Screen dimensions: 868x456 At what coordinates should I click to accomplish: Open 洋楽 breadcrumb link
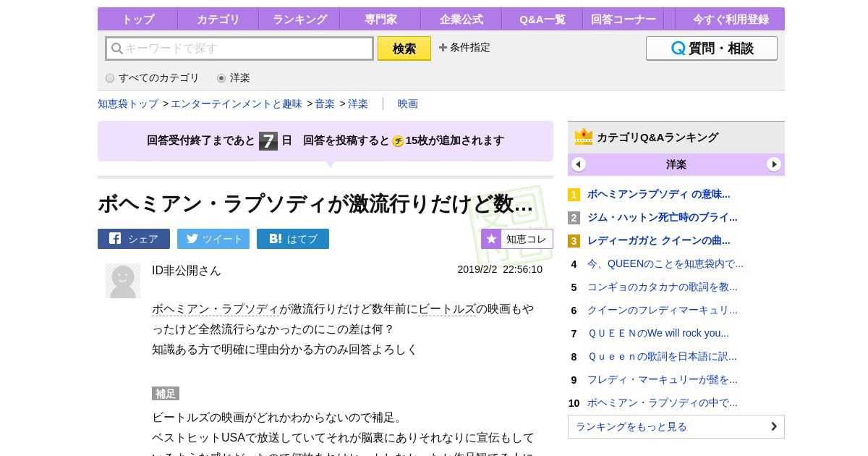tap(358, 104)
